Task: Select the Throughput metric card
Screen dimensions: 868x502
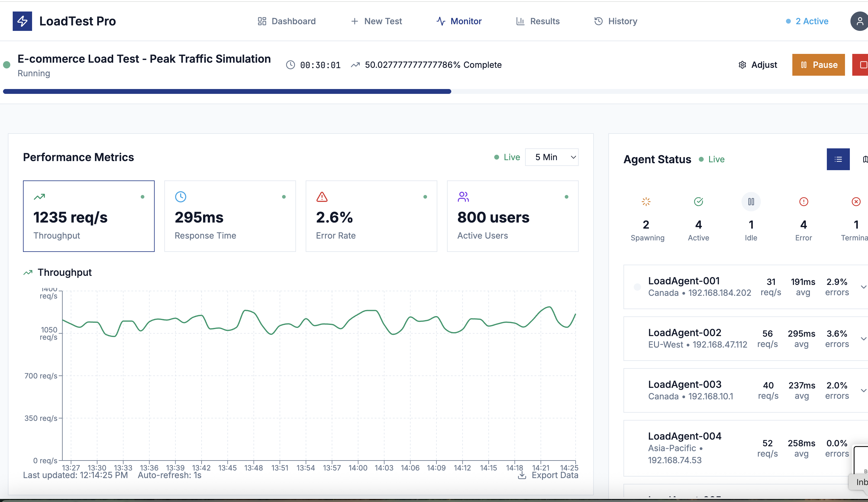Action: click(88, 216)
